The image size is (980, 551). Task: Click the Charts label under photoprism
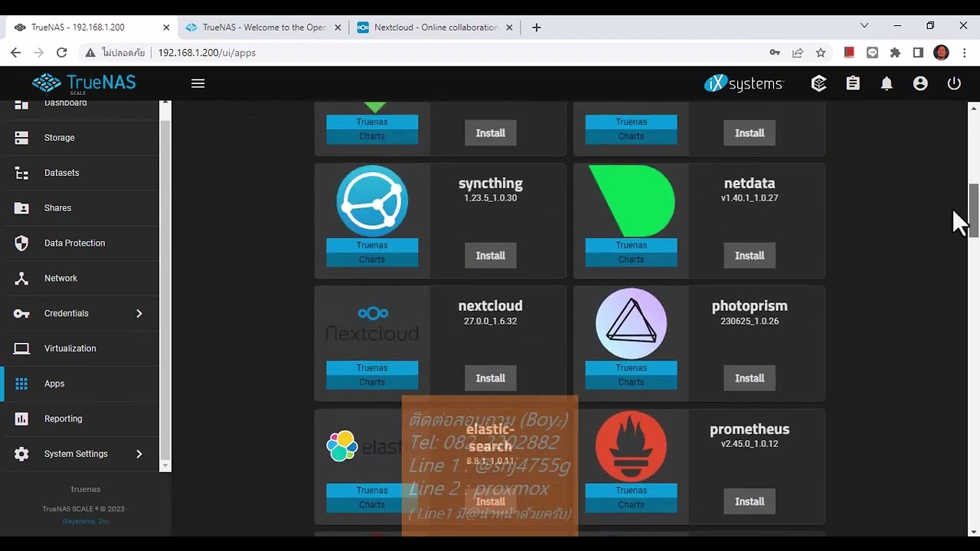[x=632, y=382]
